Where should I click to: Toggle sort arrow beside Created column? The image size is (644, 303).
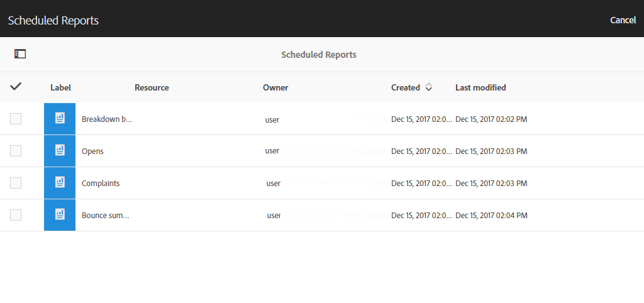click(428, 87)
